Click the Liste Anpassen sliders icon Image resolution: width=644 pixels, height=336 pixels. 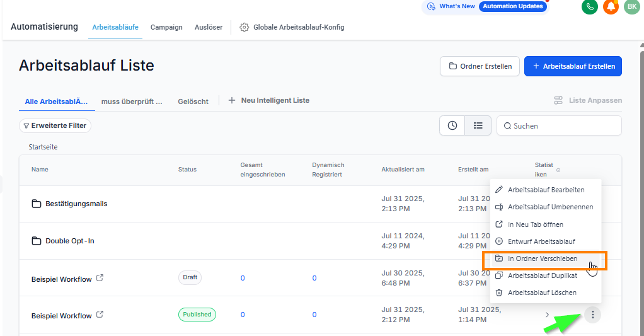tap(558, 100)
